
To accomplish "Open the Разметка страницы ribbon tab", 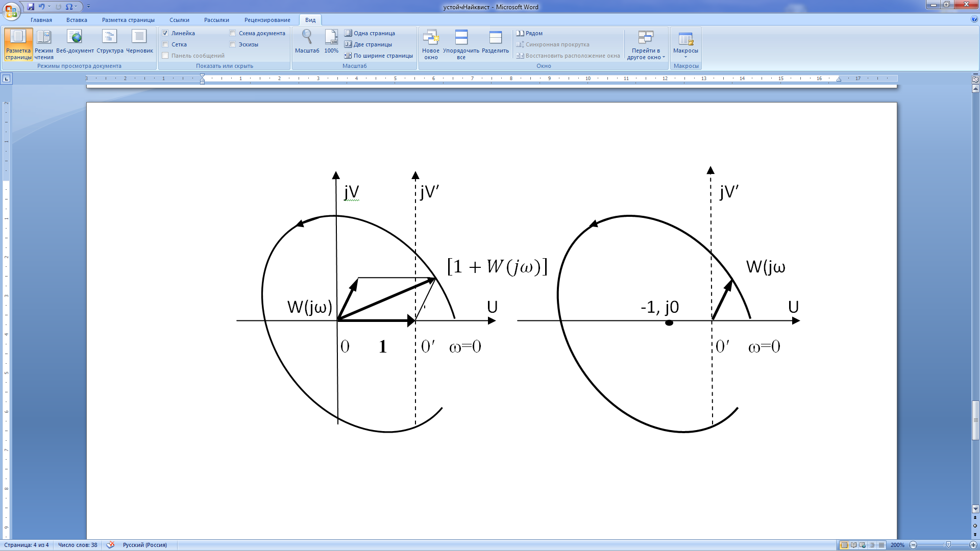I will click(128, 20).
